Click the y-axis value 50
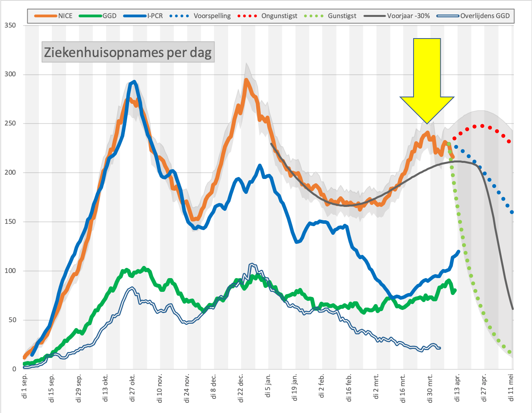532x413 pixels. pyautogui.click(x=12, y=320)
